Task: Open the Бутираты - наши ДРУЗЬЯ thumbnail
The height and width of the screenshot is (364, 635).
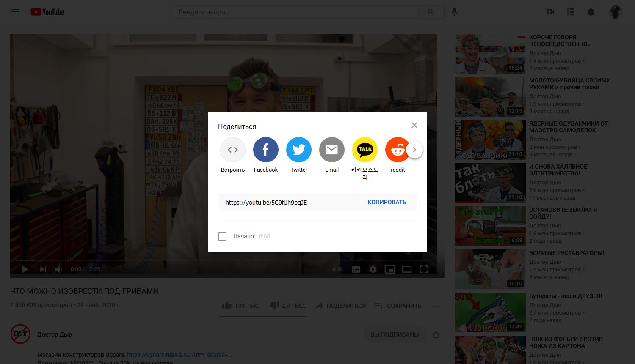Action: coord(490,312)
